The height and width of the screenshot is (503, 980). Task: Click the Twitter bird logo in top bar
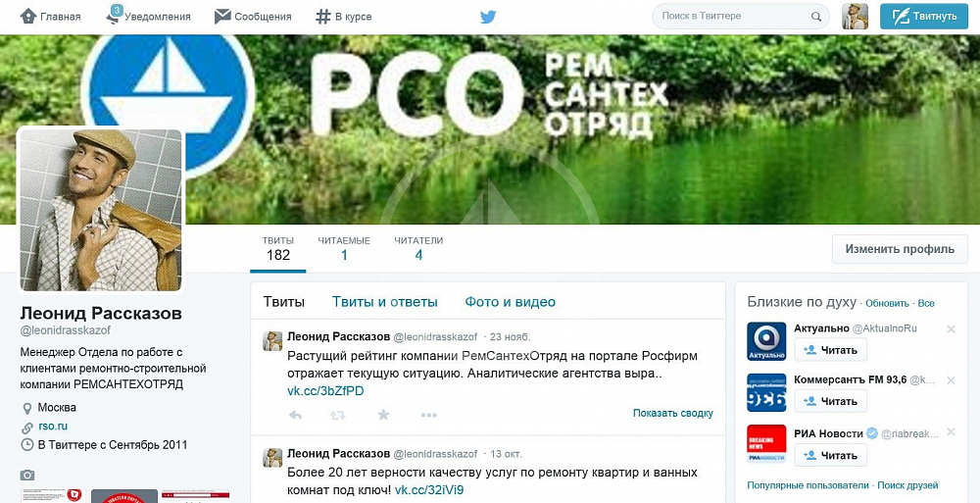(488, 17)
